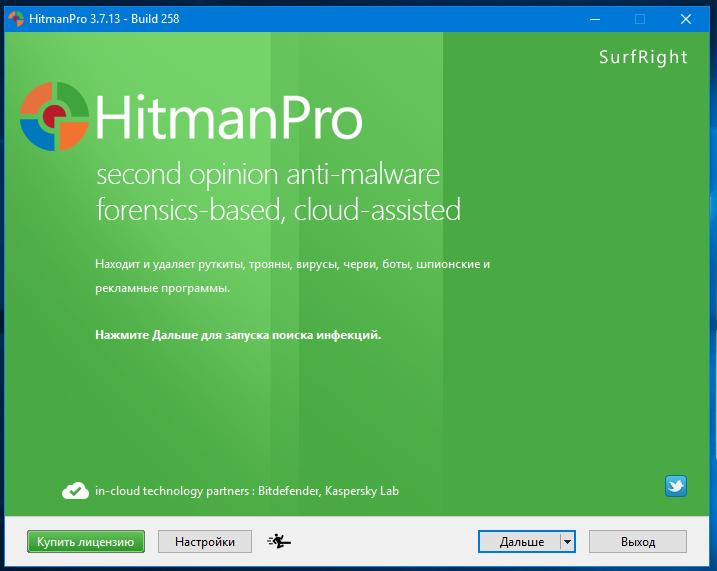Open Настройки settings
Screen dimensions: 717x571
[205, 542]
